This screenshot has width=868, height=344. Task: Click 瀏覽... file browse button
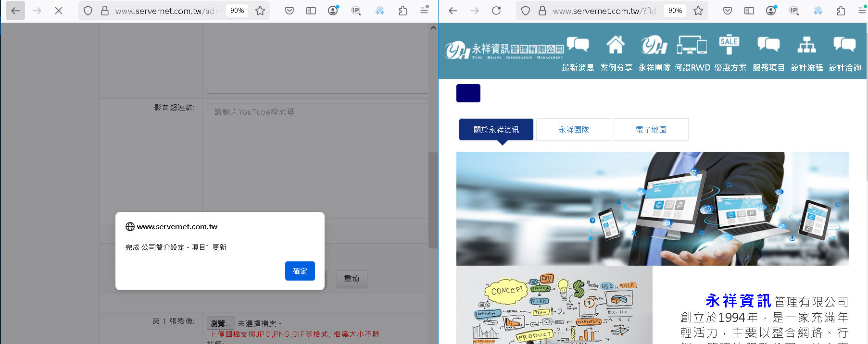coord(221,323)
